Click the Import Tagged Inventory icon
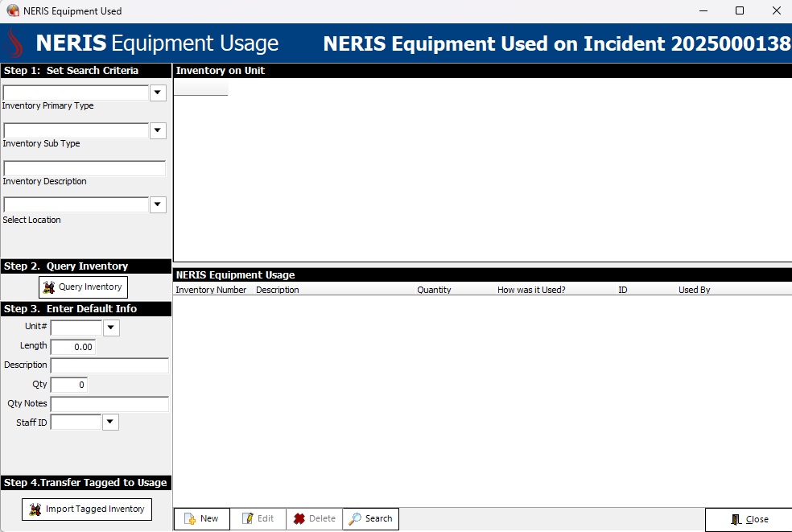This screenshot has width=792, height=532. [x=34, y=509]
